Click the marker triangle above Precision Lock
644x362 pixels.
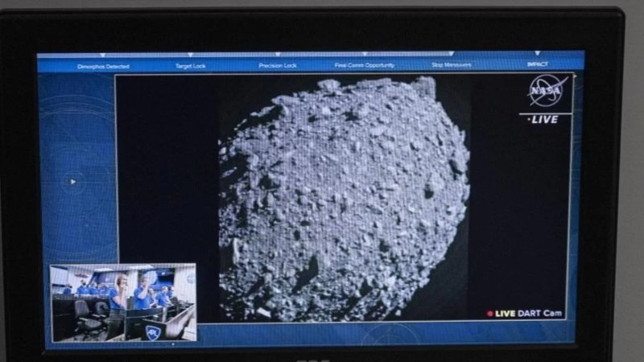tap(278, 54)
